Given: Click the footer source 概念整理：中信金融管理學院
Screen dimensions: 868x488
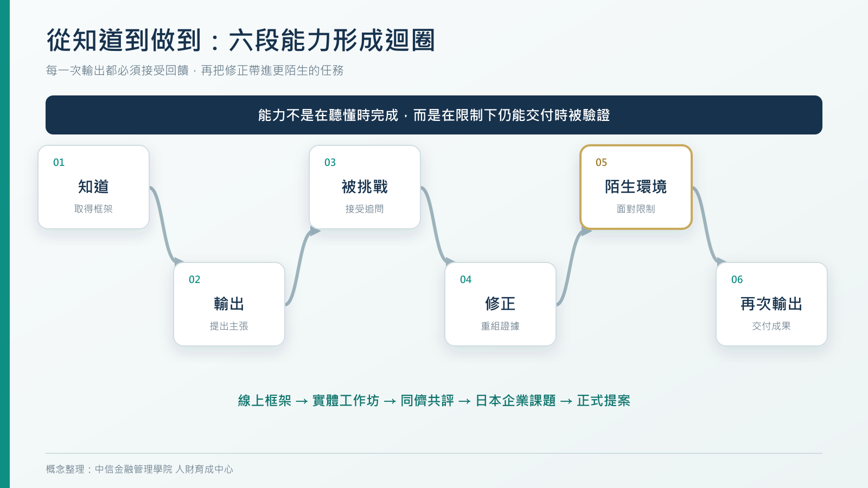Looking at the screenshot, I should click(x=140, y=469).
